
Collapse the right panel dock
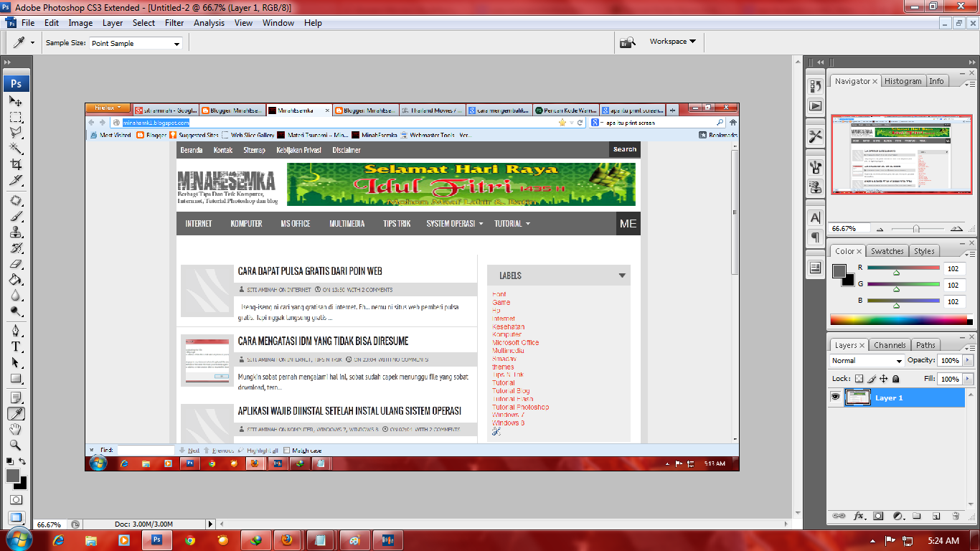pos(971,62)
